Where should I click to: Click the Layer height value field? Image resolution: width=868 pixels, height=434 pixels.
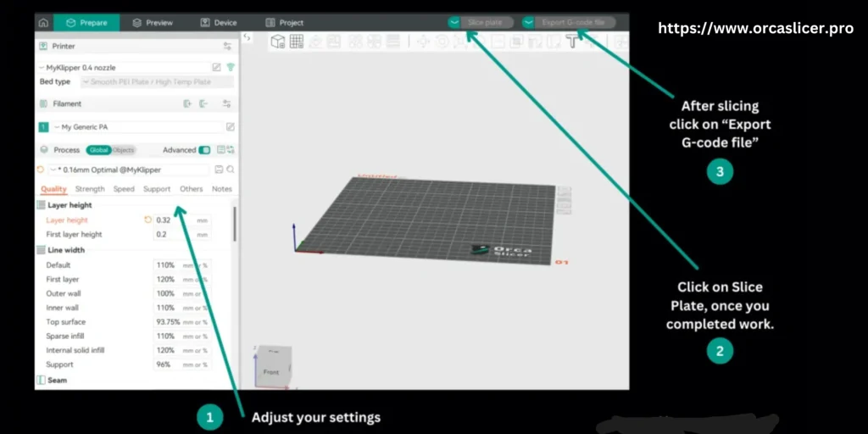[182, 220]
